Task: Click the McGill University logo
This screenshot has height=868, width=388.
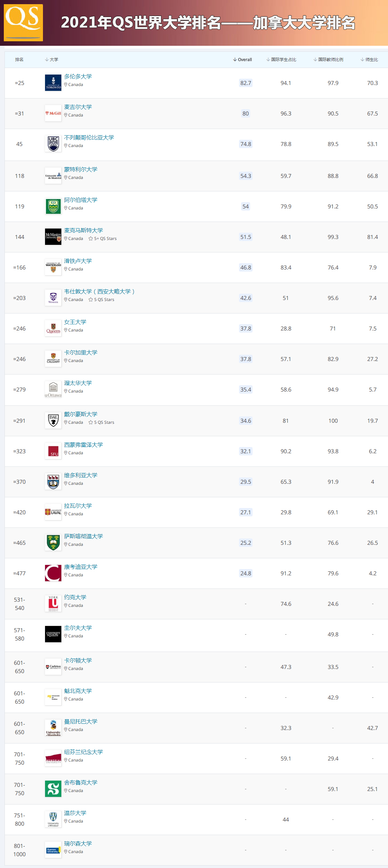Action: point(53,113)
